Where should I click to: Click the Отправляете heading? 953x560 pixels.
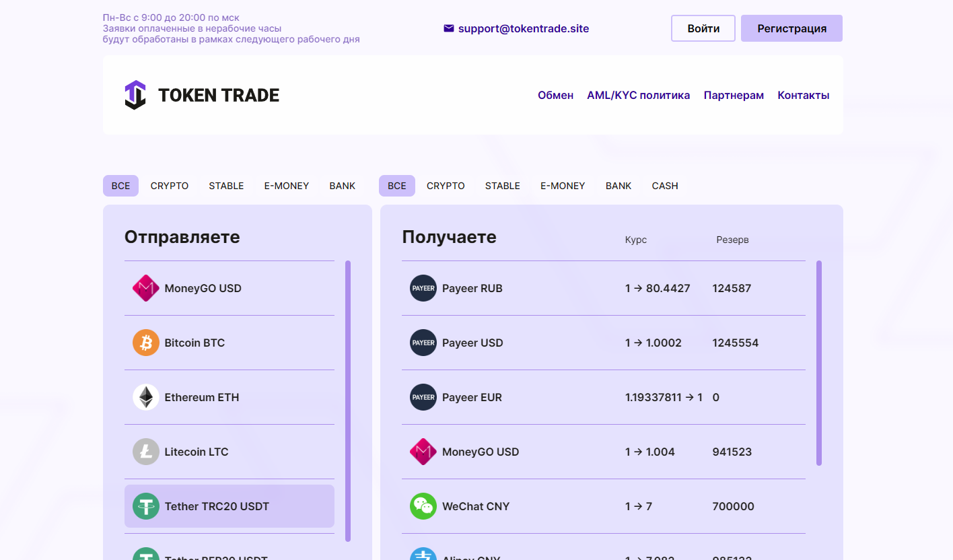(182, 237)
